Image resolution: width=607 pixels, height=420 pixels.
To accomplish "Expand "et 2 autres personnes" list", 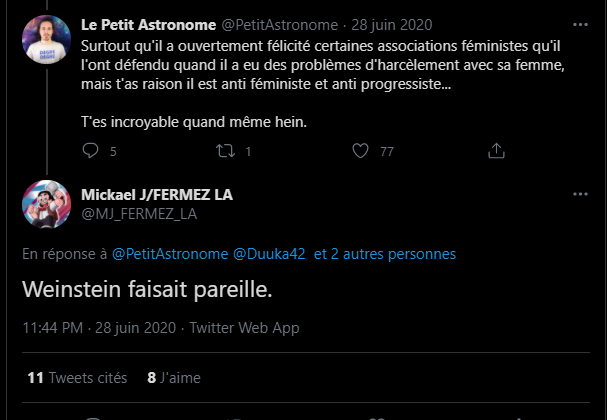I will (385, 254).
